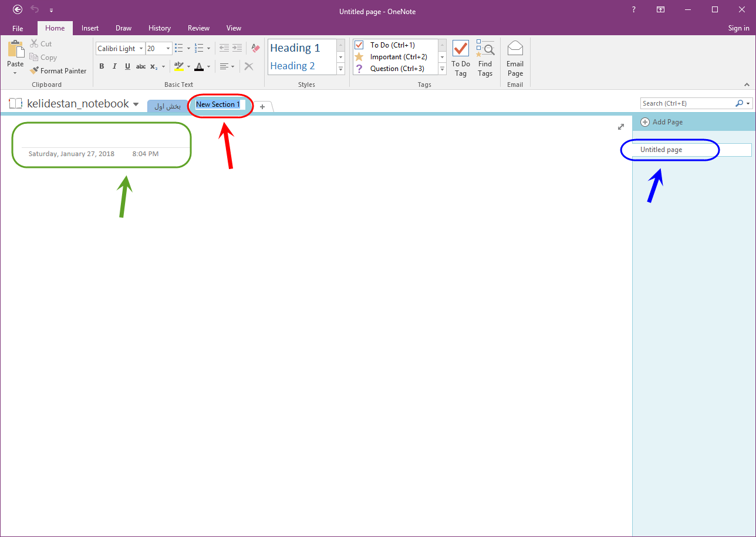Viewport: 756px width, 537px height.
Task: Click the Search (Ctrl+E) input box
Action: pyautogui.click(x=687, y=103)
